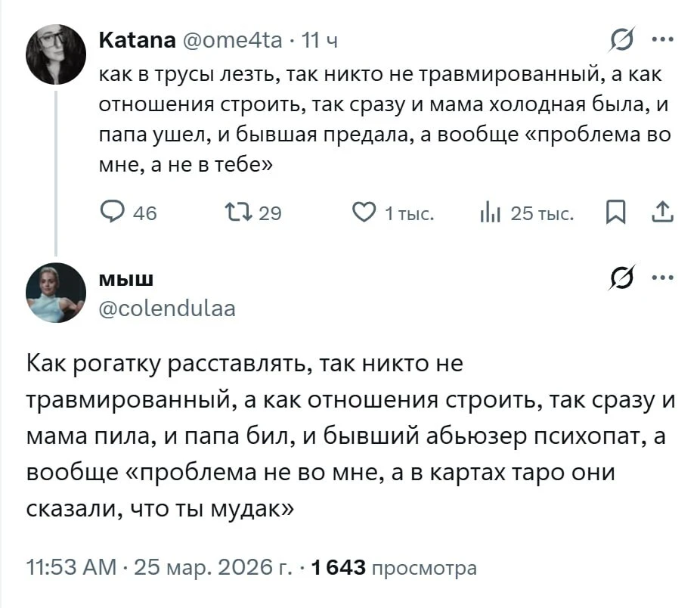Screen dimensions: 700x608
Task: Click the мыш display name
Action: 127,280
